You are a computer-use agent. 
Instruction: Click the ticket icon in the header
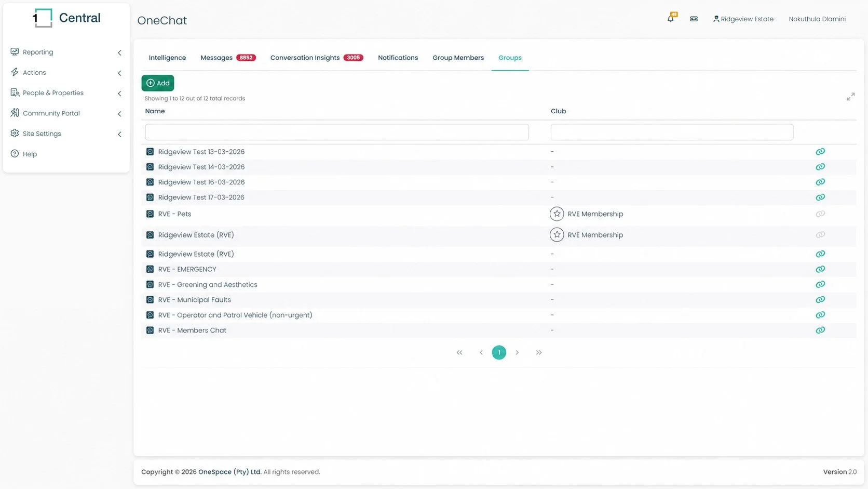tap(694, 19)
